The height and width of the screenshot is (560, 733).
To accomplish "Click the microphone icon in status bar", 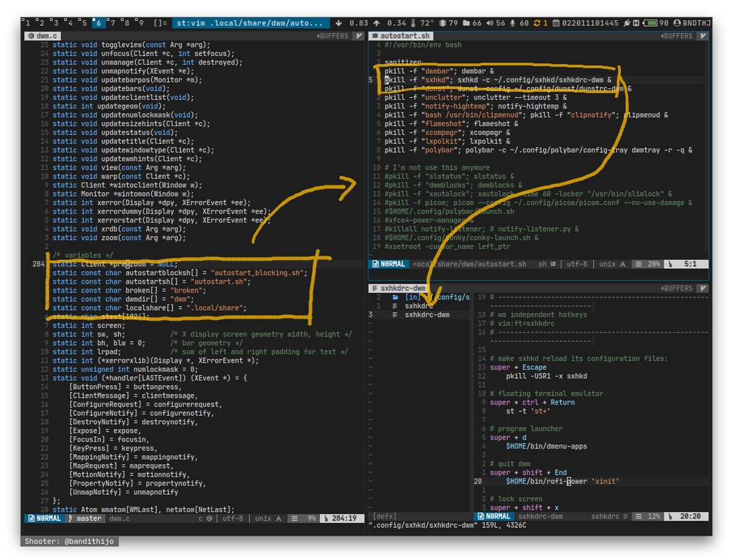I will click(512, 23).
